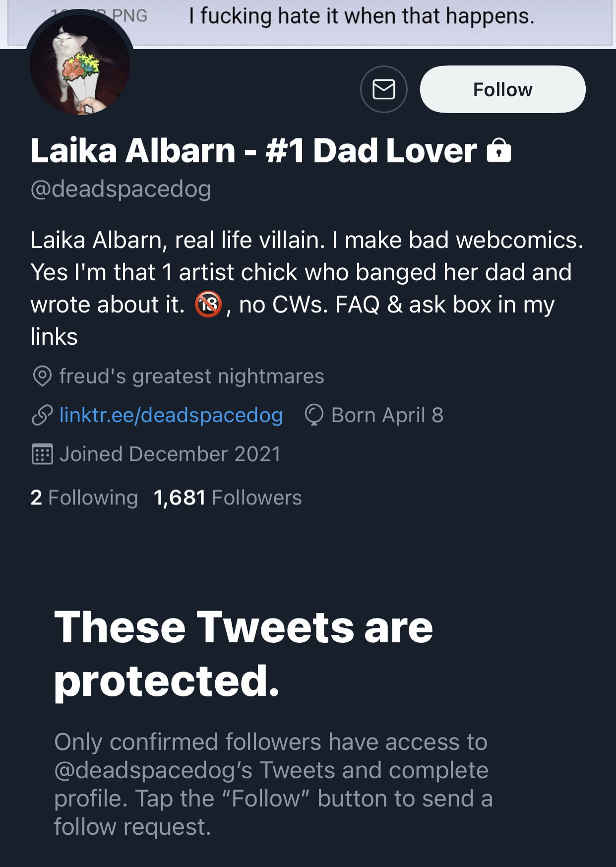The height and width of the screenshot is (867, 616).
Task: Open direct message envelope icon
Action: [383, 89]
